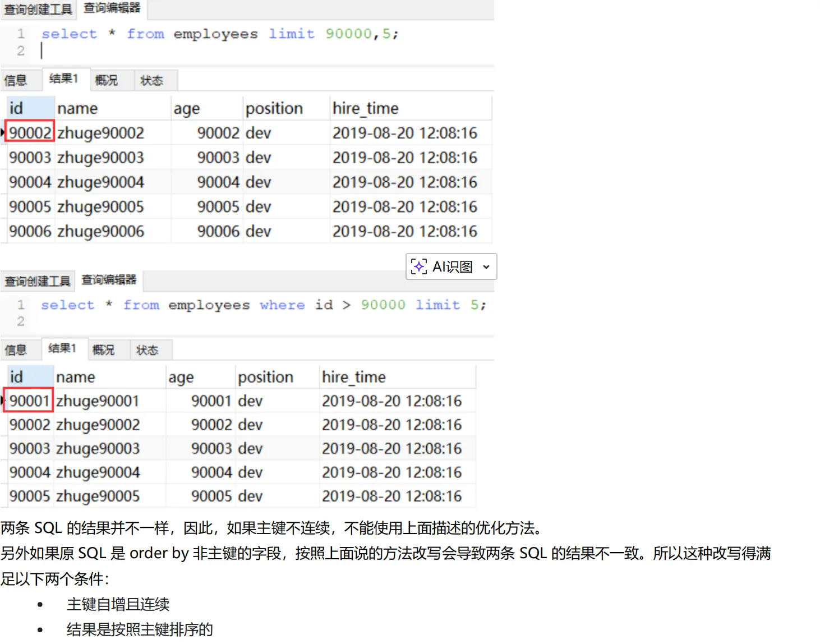Click lower table hire_time column header

[x=398, y=377]
